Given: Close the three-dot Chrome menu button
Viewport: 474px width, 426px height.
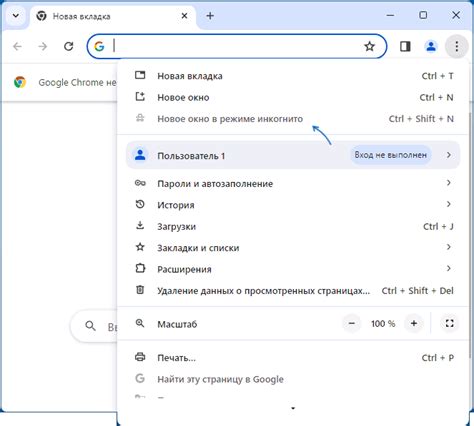Looking at the screenshot, I should click(x=456, y=46).
